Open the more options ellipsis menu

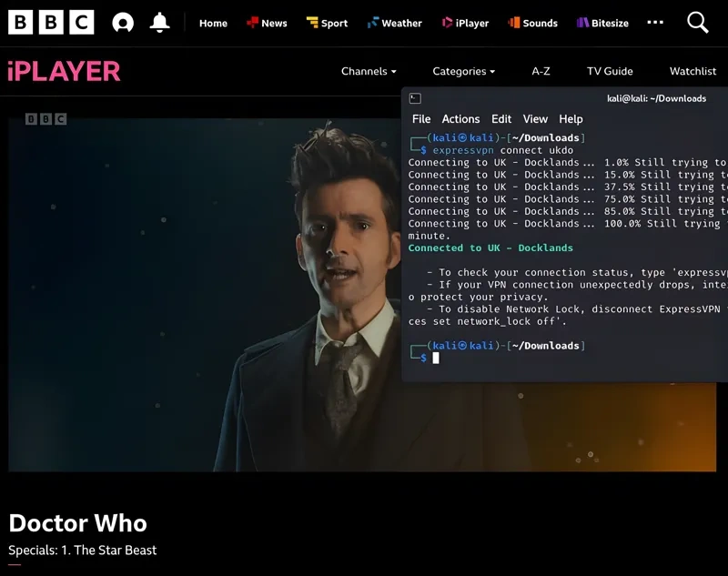point(655,23)
